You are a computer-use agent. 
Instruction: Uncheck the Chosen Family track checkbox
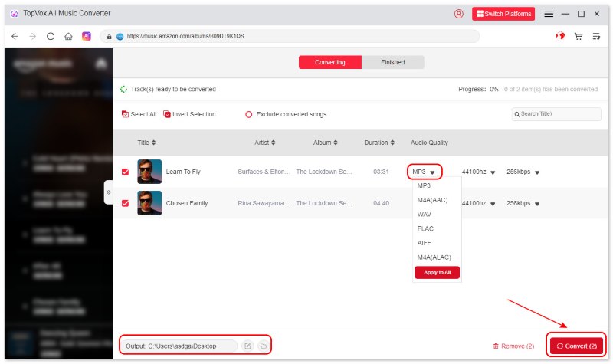tap(125, 203)
